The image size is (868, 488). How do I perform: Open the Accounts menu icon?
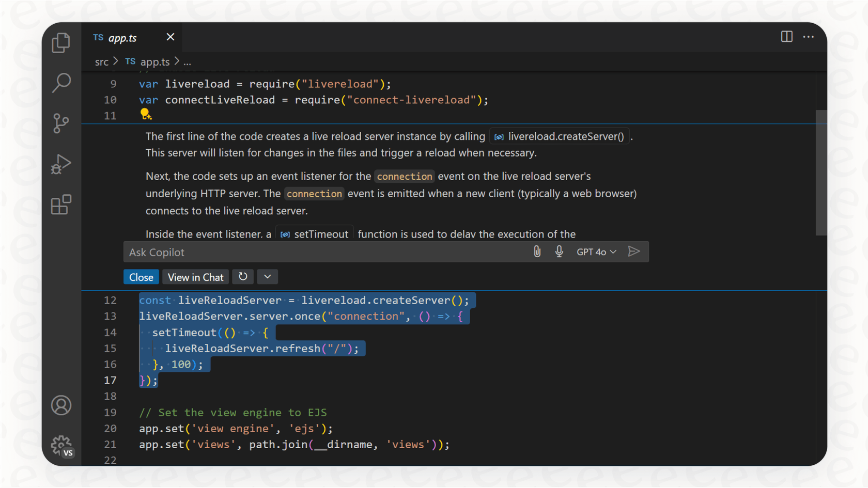click(x=61, y=405)
